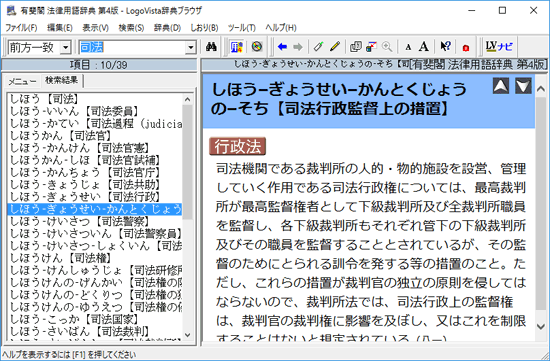The height and width of the screenshot is (361, 550).
Task: Jump to previous entry with white up triangle
Action: coord(501,86)
